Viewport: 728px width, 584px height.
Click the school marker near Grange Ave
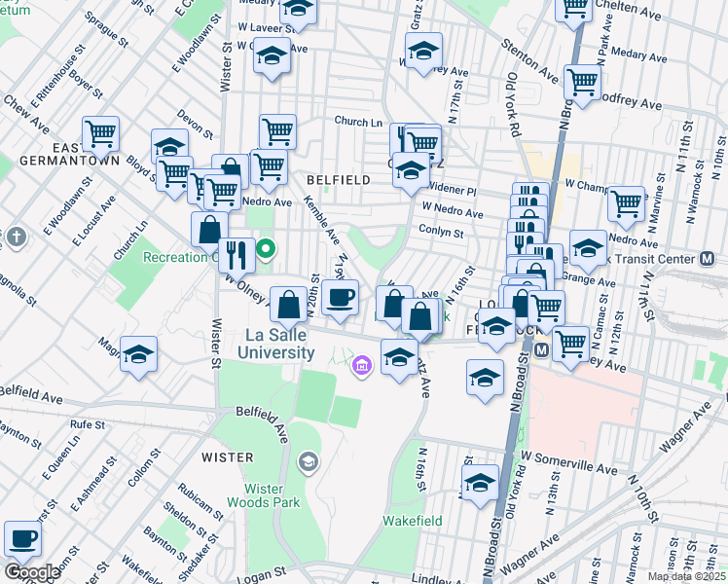(588, 251)
